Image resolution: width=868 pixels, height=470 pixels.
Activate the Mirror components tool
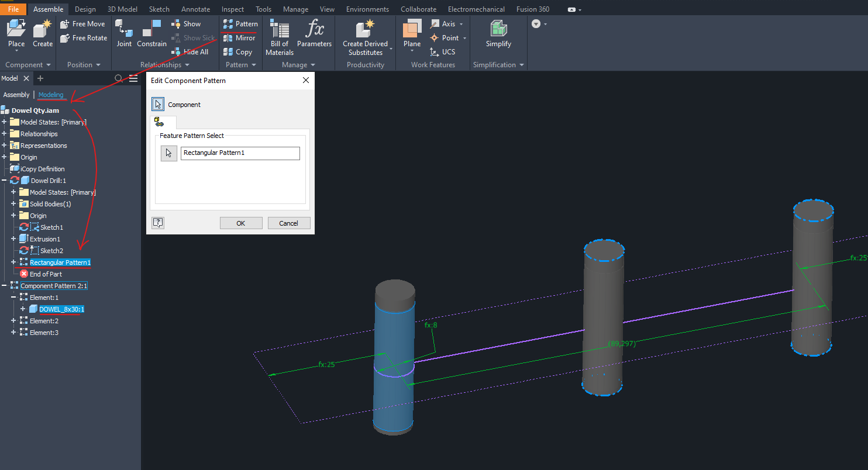tap(239, 37)
